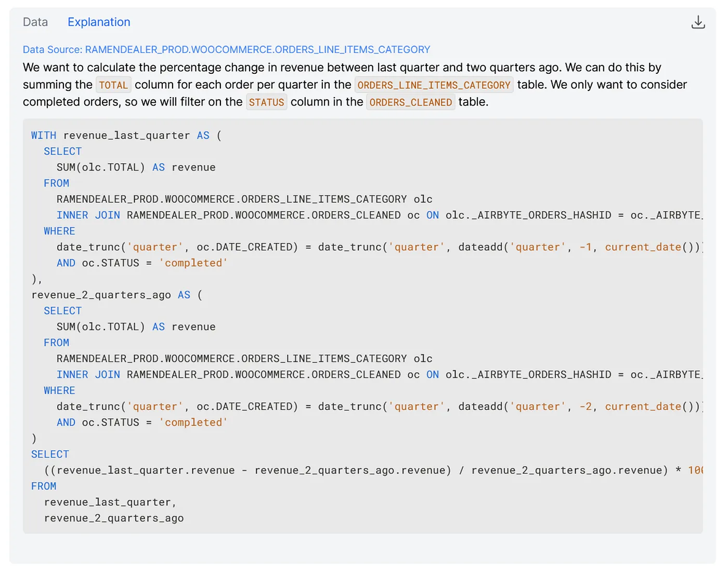Click the 'WITH revenue_last_quarter AS (' line

(x=126, y=136)
